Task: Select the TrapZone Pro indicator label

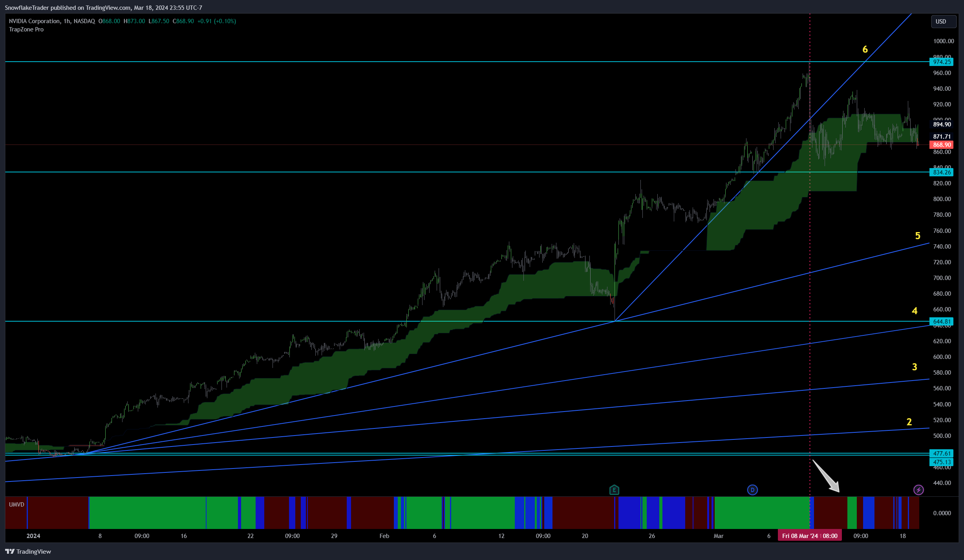Action: pos(26,29)
